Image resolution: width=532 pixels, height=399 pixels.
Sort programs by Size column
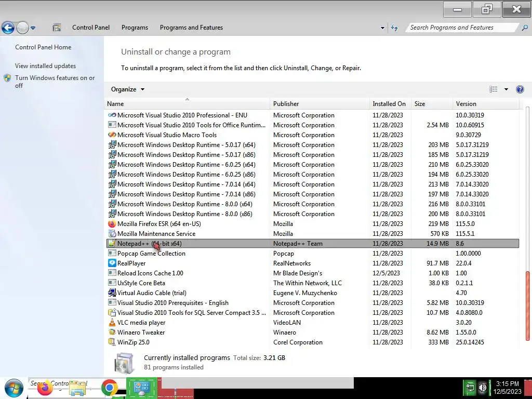432,104
